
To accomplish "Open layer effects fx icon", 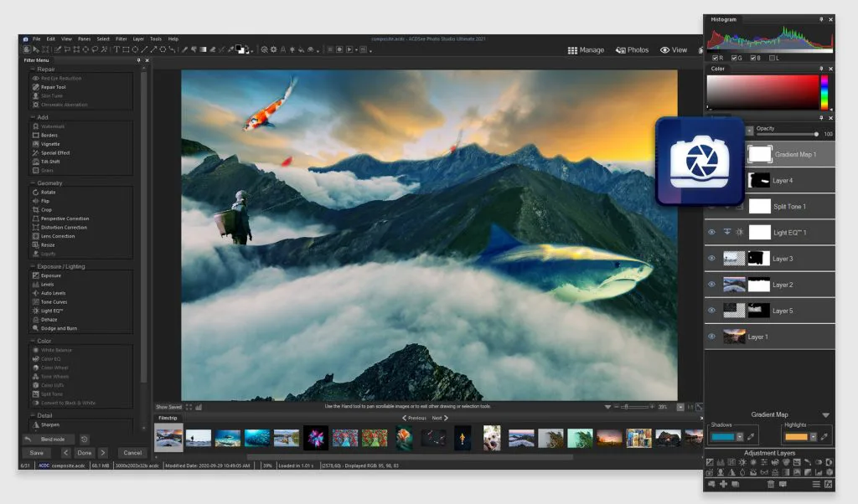I will tap(828, 484).
